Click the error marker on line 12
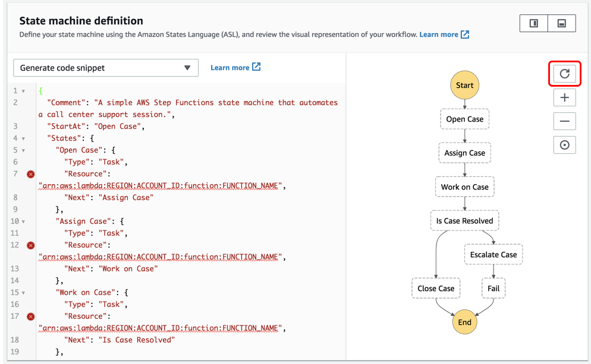The height and width of the screenshot is (364, 591). pos(30,245)
